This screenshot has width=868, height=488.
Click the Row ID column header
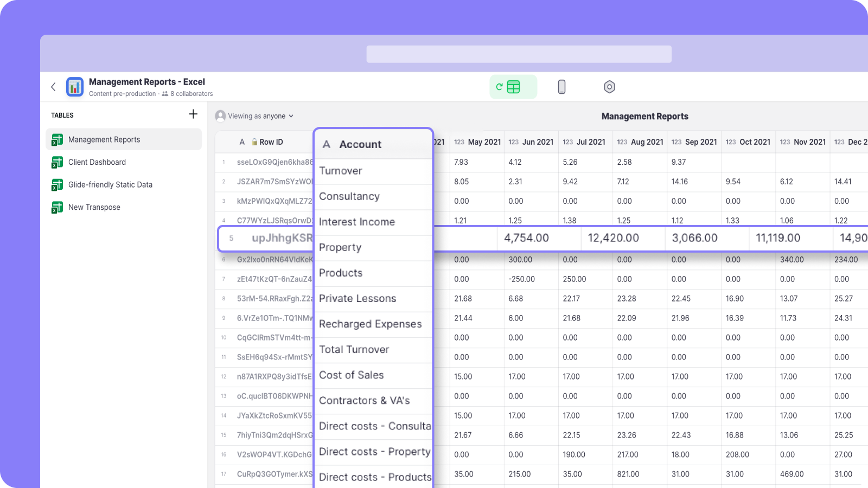coord(270,142)
